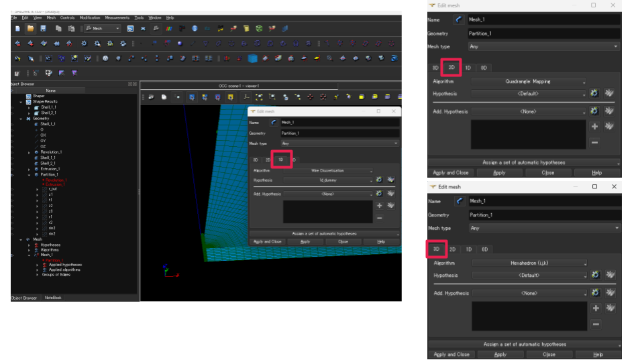The height and width of the screenshot is (362, 644).
Task: Click the edit icon beside 1d_dummy hypothesis
Action: [379, 180]
